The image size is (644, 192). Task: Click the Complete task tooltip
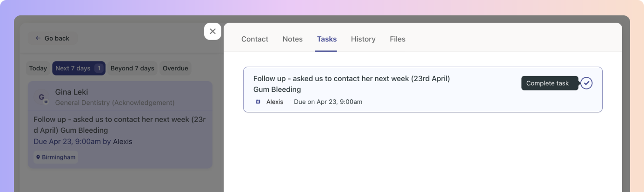pyautogui.click(x=549, y=83)
